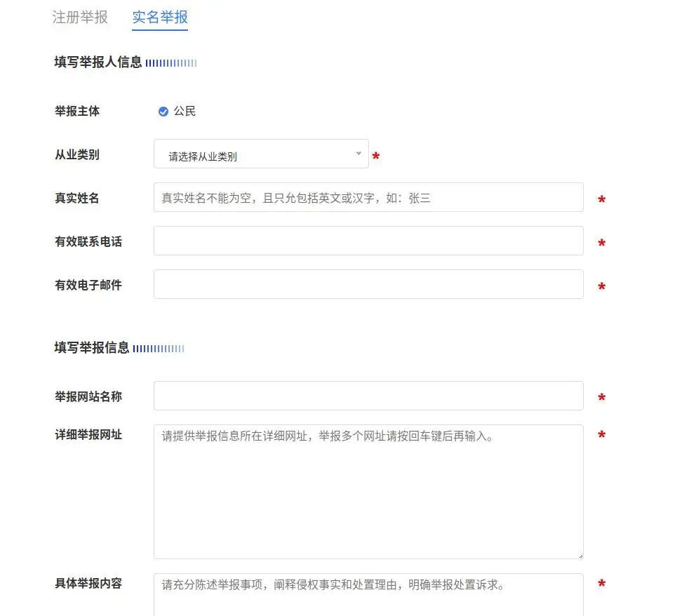The image size is (689, 616).
Task: Click the 举报主体 field label
Action: point(76,111)
